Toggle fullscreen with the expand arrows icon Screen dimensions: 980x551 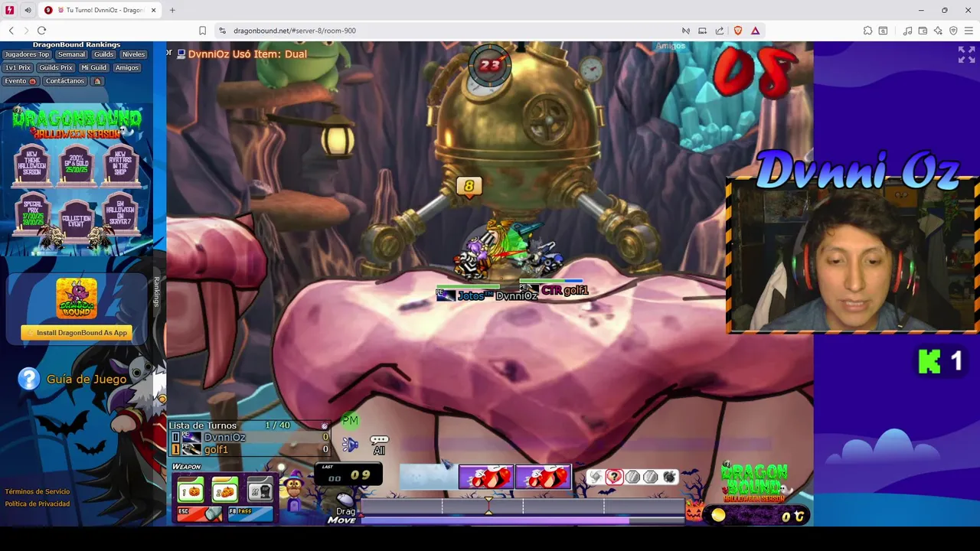(966, 54)
